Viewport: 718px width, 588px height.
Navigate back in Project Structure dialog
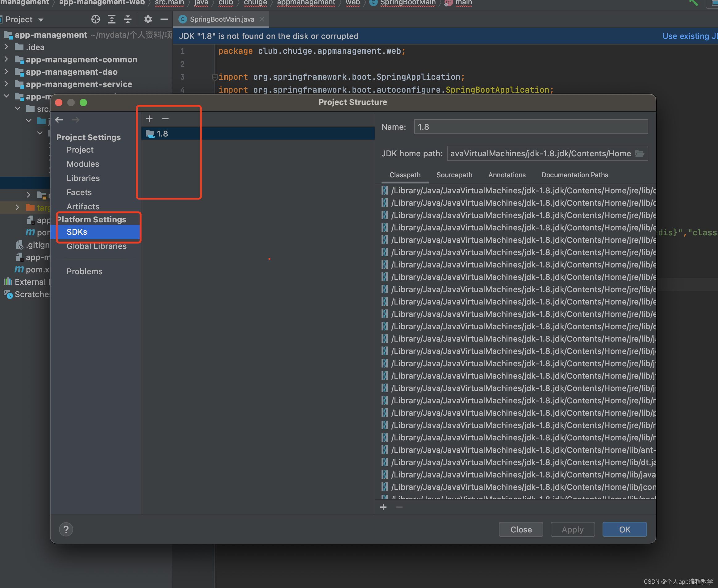pyautogui.click(x=59, y=120)
